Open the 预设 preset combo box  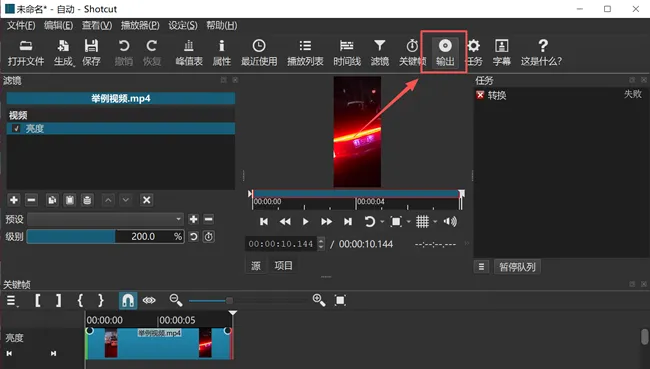click(105, 219)
